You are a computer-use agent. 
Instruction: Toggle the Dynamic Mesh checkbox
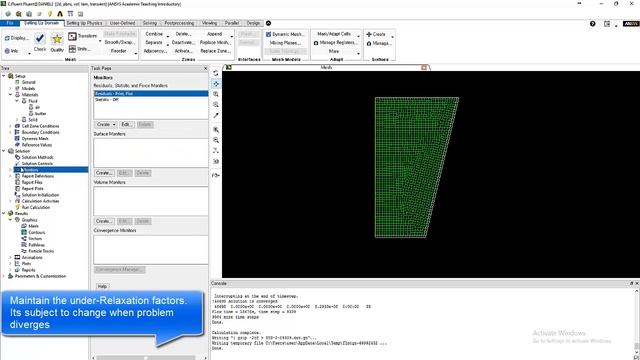click(x=269, y=35)
